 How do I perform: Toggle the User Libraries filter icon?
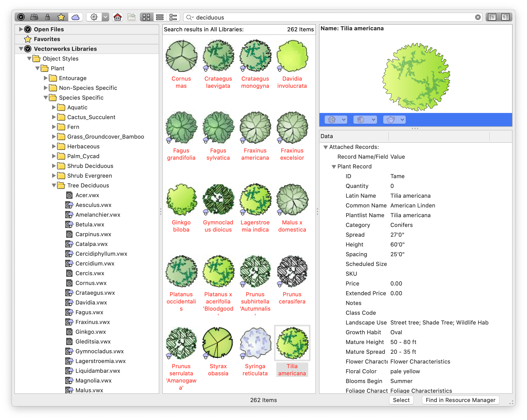click(x=48, y=17)
